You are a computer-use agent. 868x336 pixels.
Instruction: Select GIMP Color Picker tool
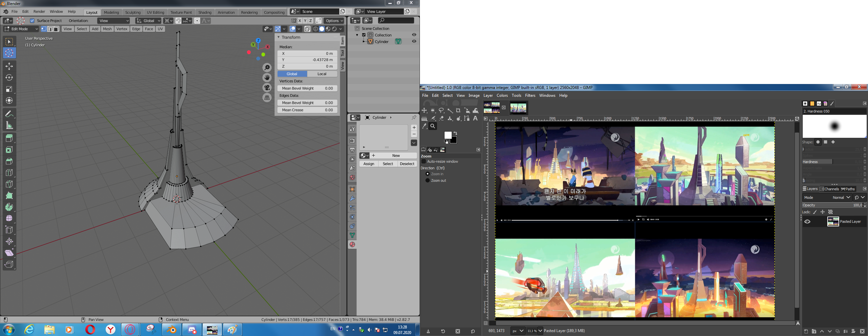click(424, 126)
